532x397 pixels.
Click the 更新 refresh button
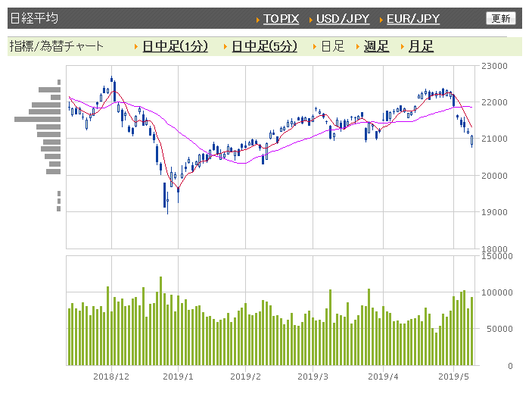click(501, 18)
